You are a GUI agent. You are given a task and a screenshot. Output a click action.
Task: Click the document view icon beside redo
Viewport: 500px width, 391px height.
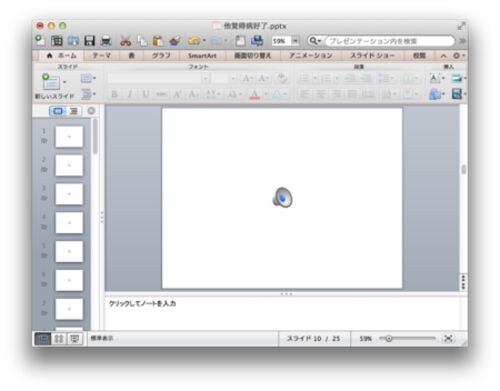[240, 41]
